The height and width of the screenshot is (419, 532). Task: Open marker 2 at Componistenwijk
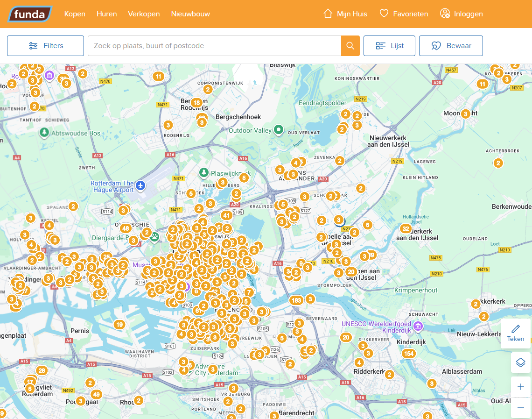(208, 89)
